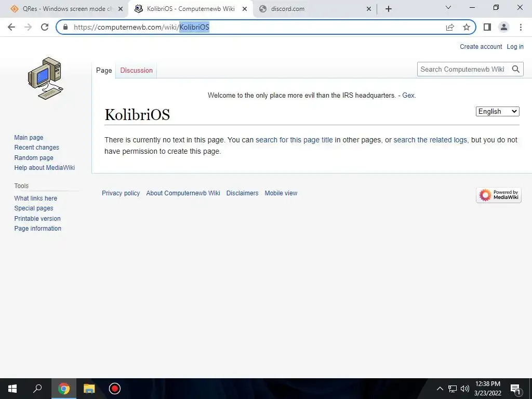Open the Discussion tab

pos(137,70)
